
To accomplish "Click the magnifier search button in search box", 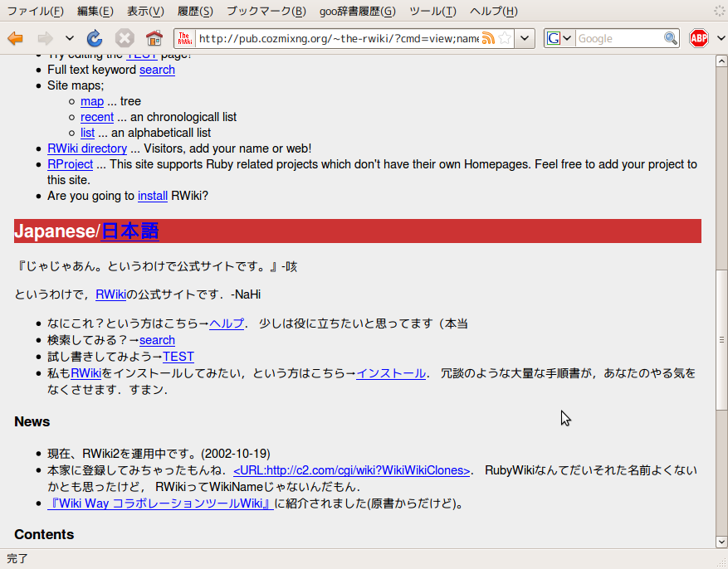I will 671,38.
